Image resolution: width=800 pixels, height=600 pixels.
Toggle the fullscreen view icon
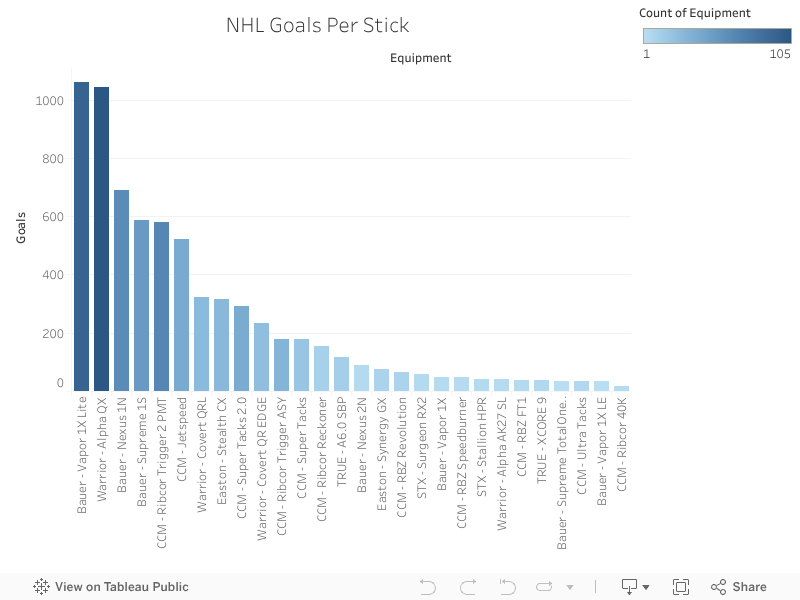click(681, 586)
